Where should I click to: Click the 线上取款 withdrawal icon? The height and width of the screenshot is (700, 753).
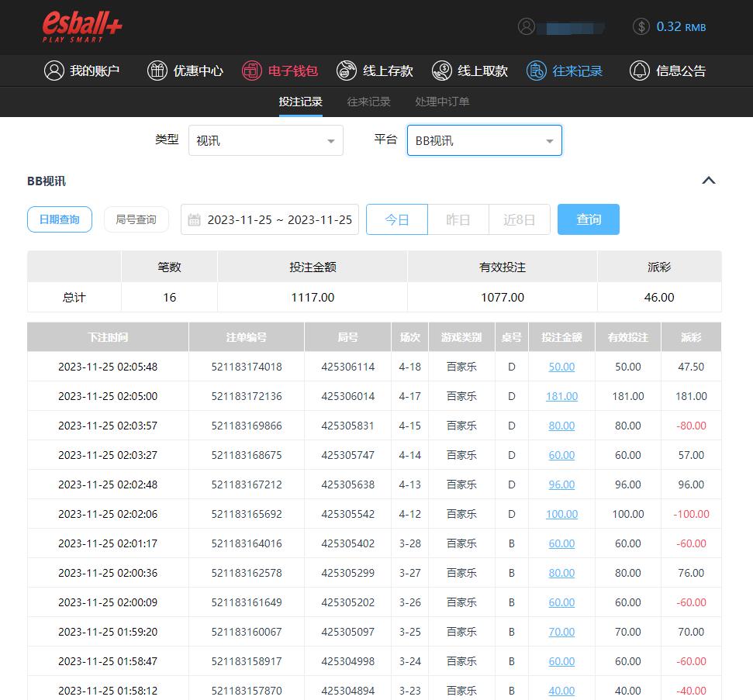coord(441,71)
